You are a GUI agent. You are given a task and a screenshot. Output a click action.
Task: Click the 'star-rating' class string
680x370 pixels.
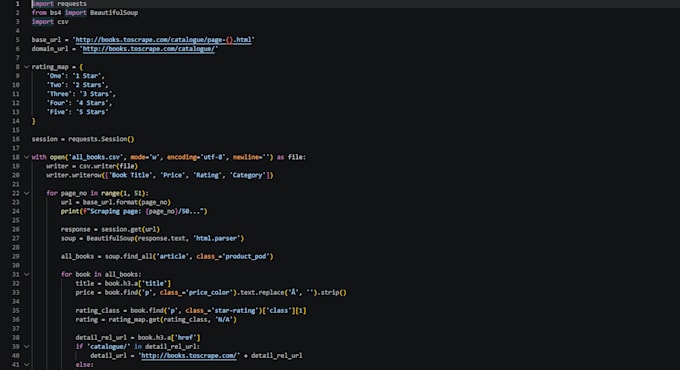pyautogui.click(x=235, y=311)
